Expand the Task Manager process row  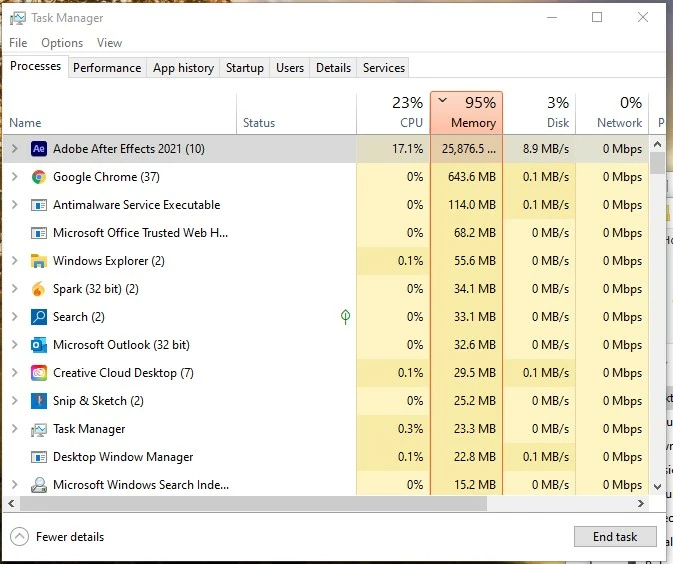click(x=15, y=428)
